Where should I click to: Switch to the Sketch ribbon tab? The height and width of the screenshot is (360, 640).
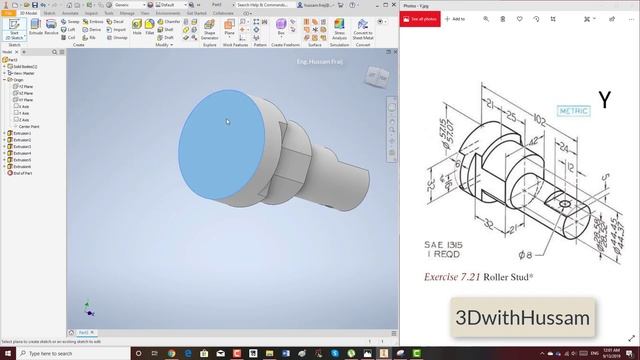(x=49, y=13)
